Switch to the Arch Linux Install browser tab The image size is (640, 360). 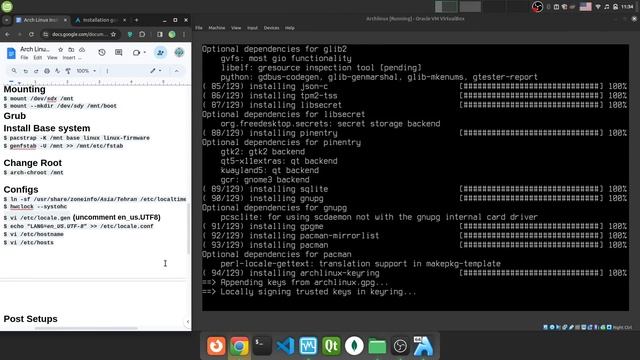(41, 20)
